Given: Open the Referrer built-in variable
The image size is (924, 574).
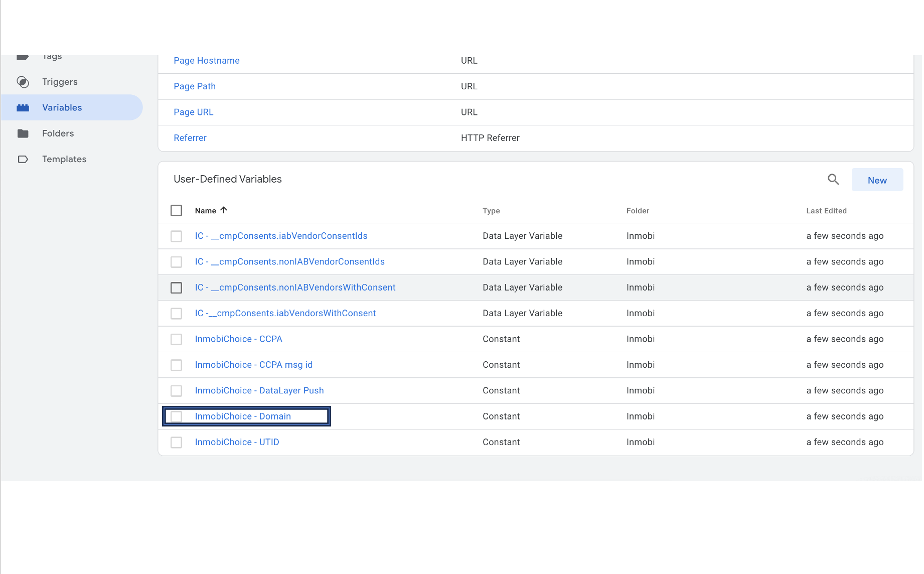Looking at the screenshot, I should (x=190, y=137).
